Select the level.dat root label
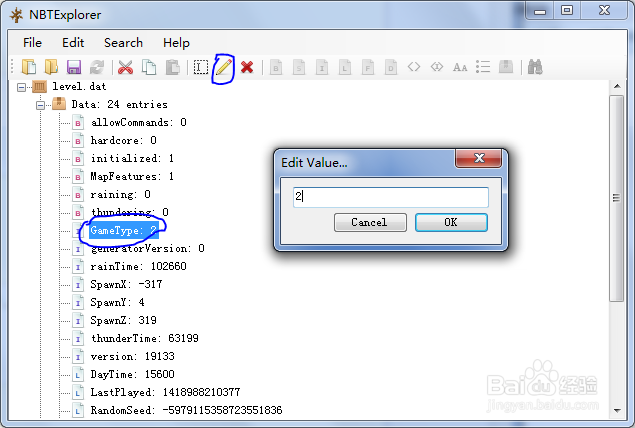 coord(79,87)
